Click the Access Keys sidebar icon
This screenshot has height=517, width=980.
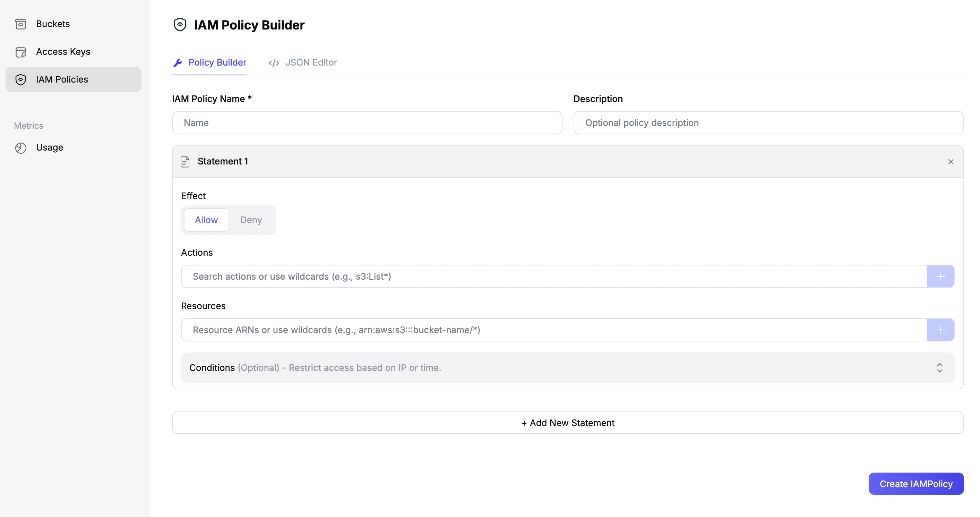[x=20, y=52]
